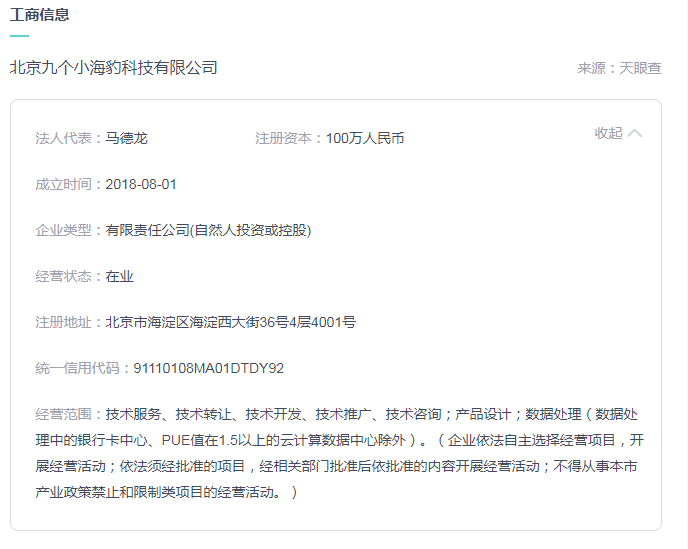Click the 来源 label text
Viewport: 688px width, 549px height.
pyautogui.click(x=591, y=68)
